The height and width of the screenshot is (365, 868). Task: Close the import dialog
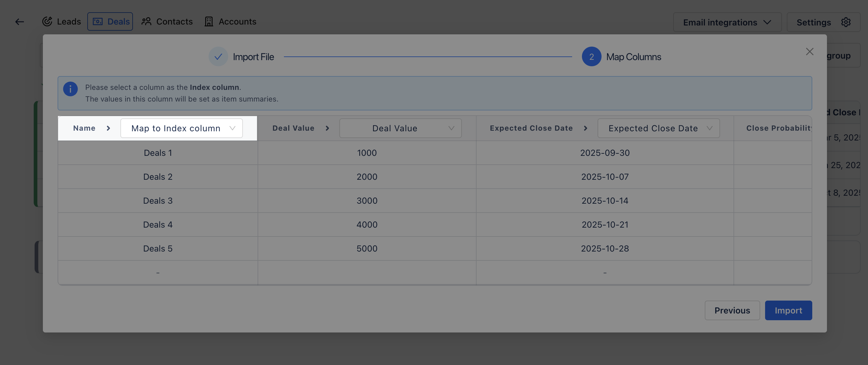[x=810, y=52]
